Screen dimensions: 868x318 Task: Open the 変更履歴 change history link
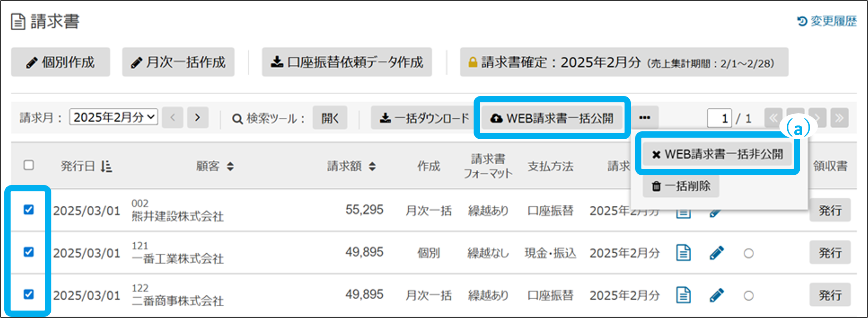click(827, 21)
